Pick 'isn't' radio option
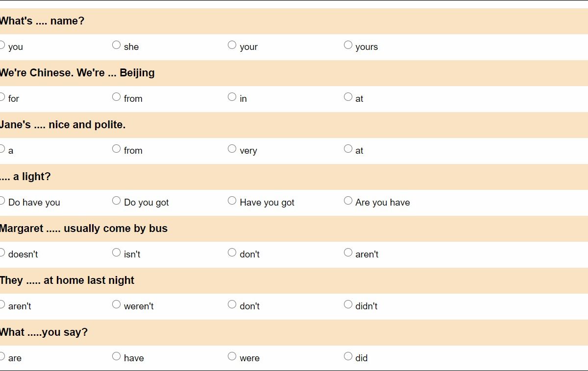Screen dimensions: 588x371 pos(116,253)
